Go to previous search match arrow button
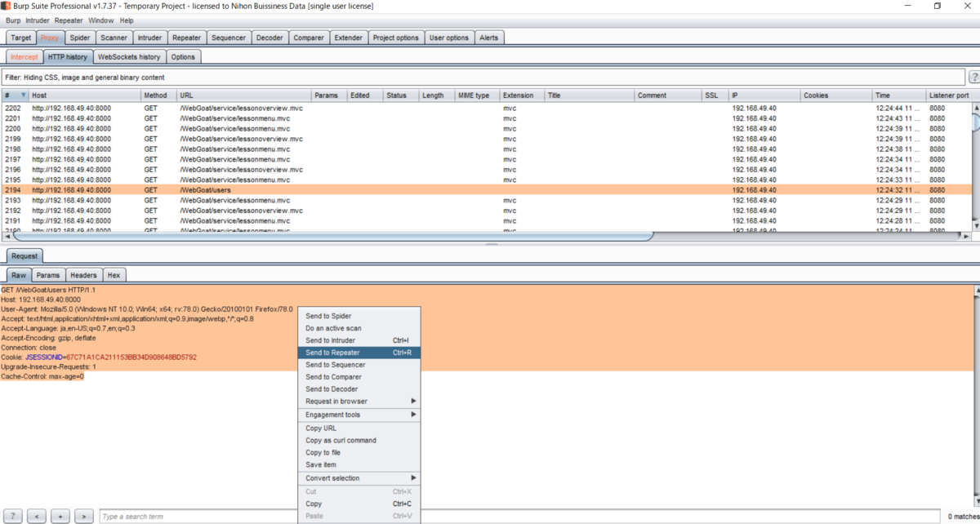The height and width of the screenshot is (524, 980). (37, 517)
